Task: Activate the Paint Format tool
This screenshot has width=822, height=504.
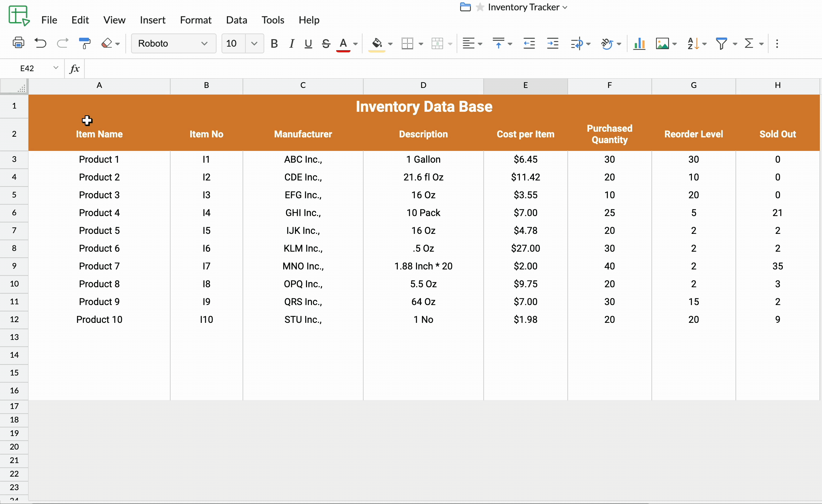Action: (x=84, y=43)
